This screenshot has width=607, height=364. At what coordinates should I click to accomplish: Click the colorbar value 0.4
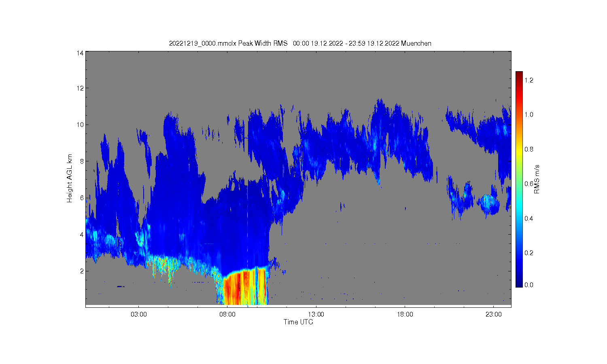point(529,218)
